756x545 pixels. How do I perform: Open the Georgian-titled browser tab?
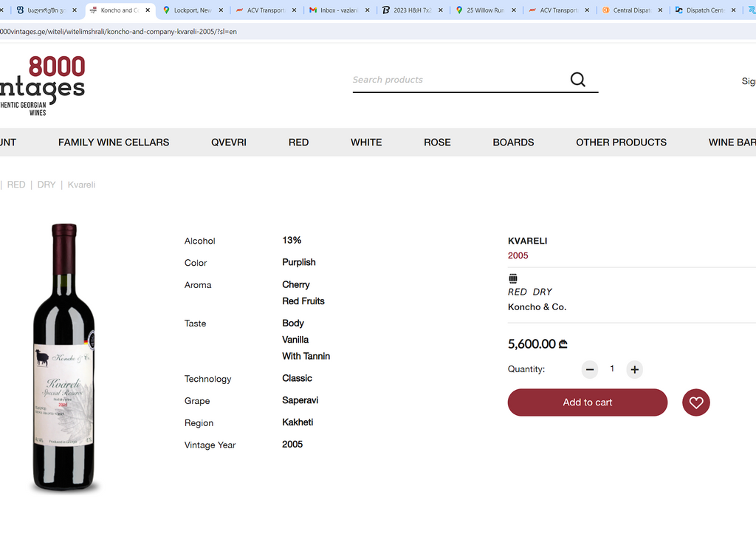point(47,10)
